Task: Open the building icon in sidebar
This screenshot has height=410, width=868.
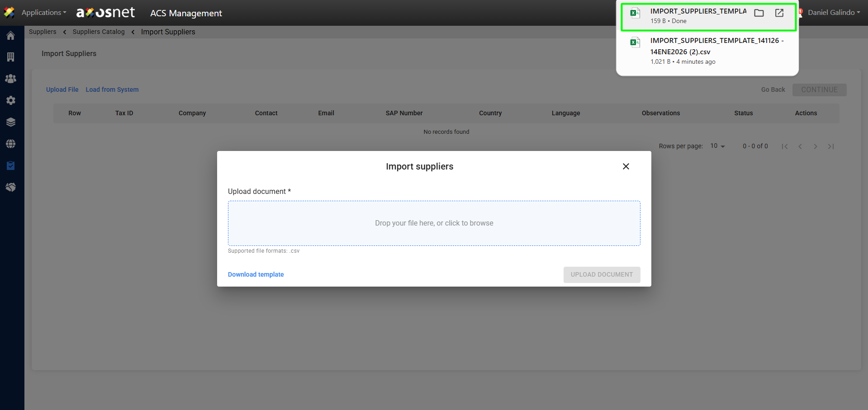Action: 11,57
